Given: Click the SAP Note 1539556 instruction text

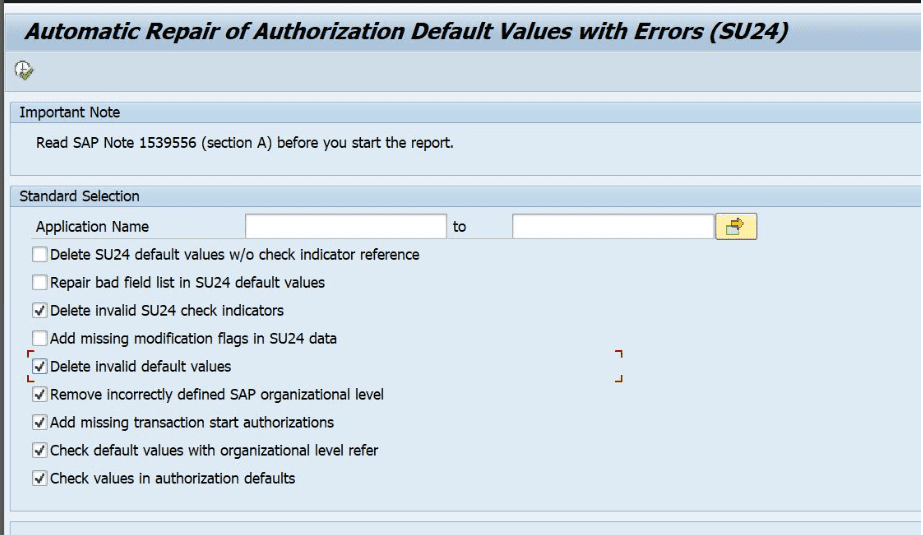Looking at the screenshot, I should tap(245, 143).
